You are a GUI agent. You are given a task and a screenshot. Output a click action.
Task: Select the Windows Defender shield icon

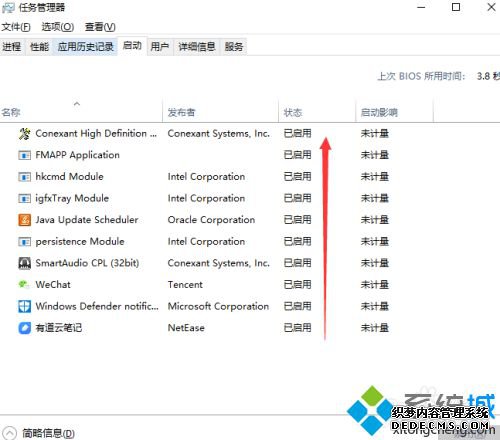coord(24,306)
